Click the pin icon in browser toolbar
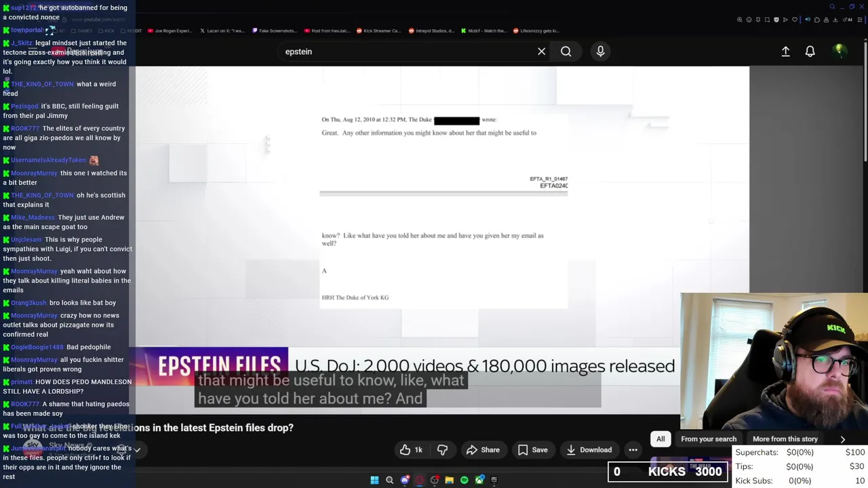This screenshot has width=868, height=488. click(x=758, y=20)
